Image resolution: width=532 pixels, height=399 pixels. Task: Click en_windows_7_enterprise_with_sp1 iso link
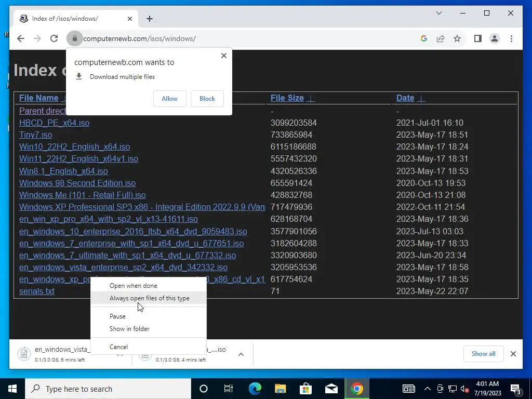pyautogui.click(x=131, y=243)
